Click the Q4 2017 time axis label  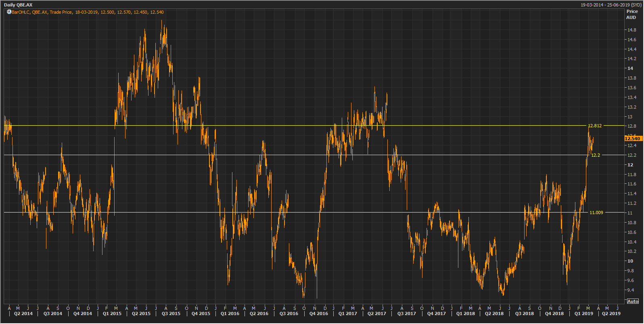click(x=437, y=313)
